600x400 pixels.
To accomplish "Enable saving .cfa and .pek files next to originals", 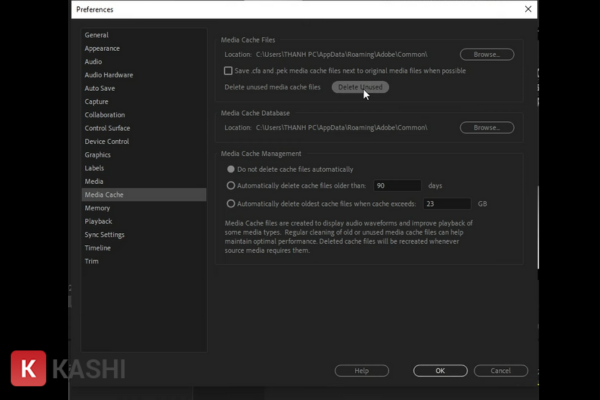I will (x=229, y=71).
